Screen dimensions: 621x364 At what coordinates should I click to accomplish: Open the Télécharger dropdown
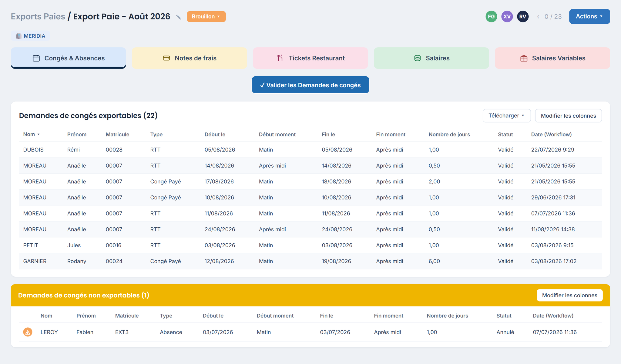[507, 116]
